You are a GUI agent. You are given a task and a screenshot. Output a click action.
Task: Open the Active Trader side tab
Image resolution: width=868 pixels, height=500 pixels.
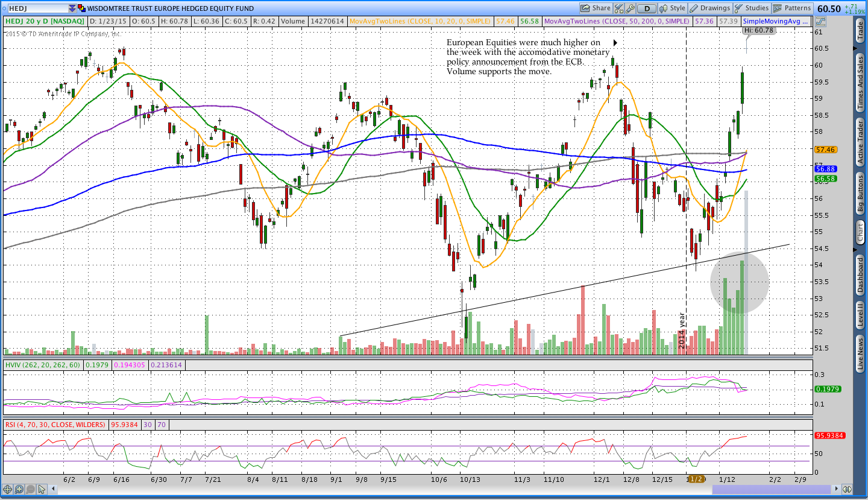(860, 141)
